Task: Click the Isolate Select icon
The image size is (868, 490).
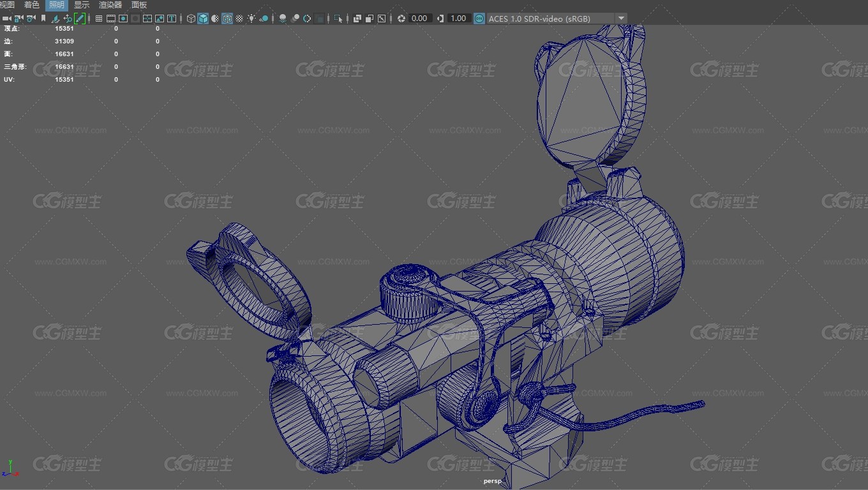Action: [338, 19]
